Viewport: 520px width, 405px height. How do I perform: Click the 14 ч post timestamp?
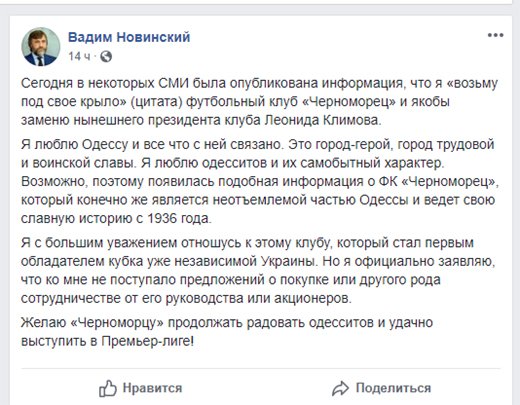[79, 56]
